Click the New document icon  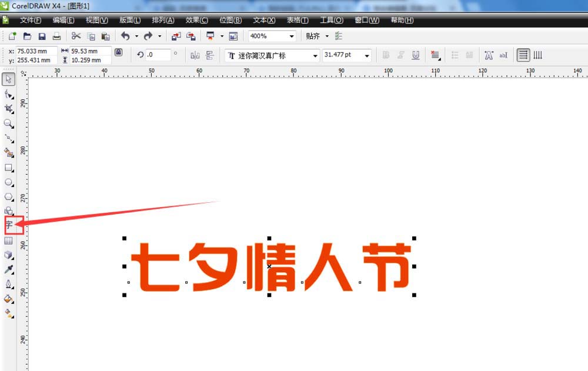[x=12, y=36]
